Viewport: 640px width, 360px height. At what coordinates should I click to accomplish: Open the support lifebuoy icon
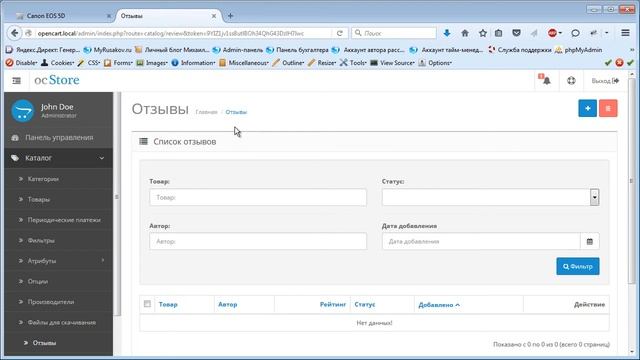point(571,81)
